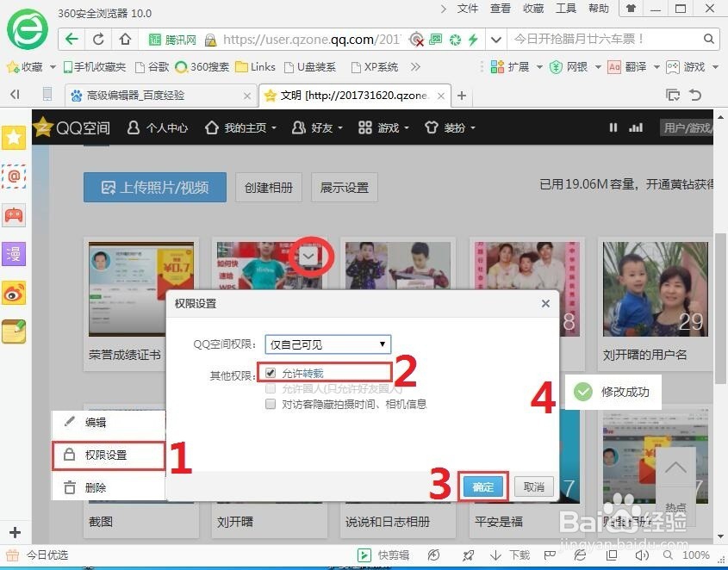The height and width of the screenshot is (570, 728).
Task: Expand the bookmarks overflow chevron (»)
Action: click(416, 65)
